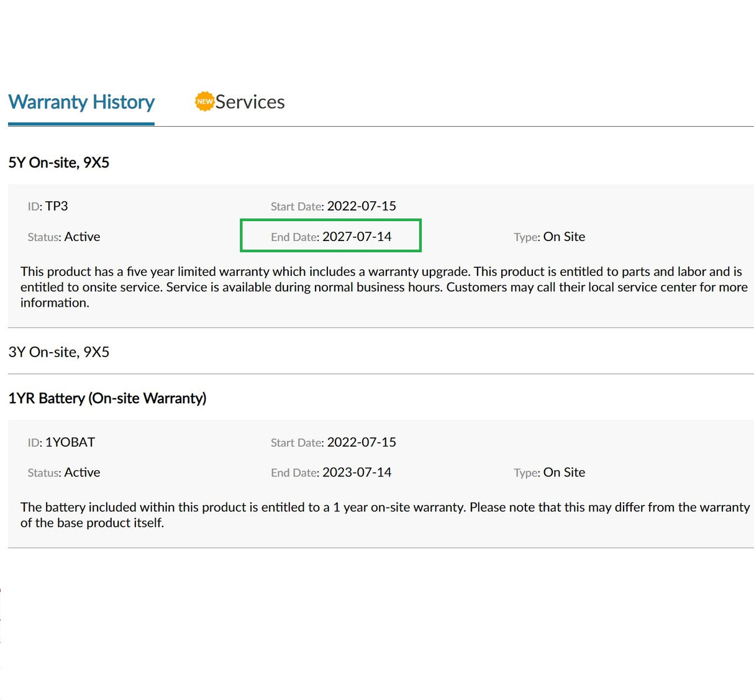Switch to the Services tab
This screenshot has width=754, height=700.
[250, 102]
